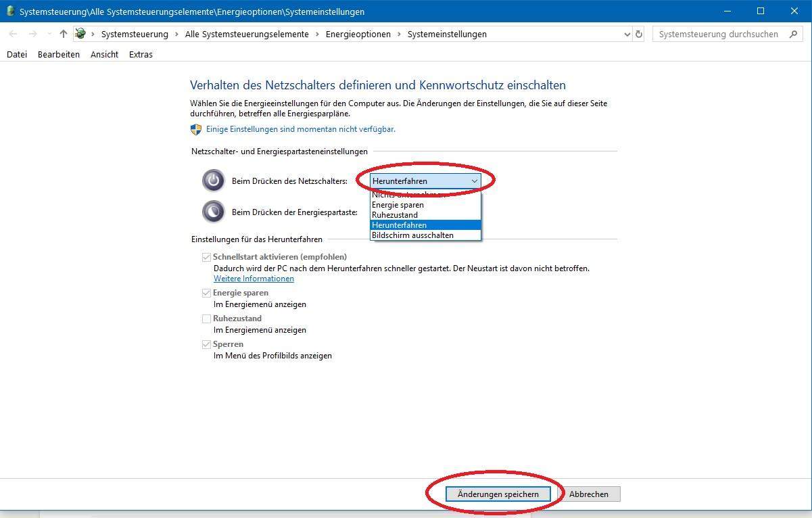Select 'Nichts unternehmen' option in list

426,195
